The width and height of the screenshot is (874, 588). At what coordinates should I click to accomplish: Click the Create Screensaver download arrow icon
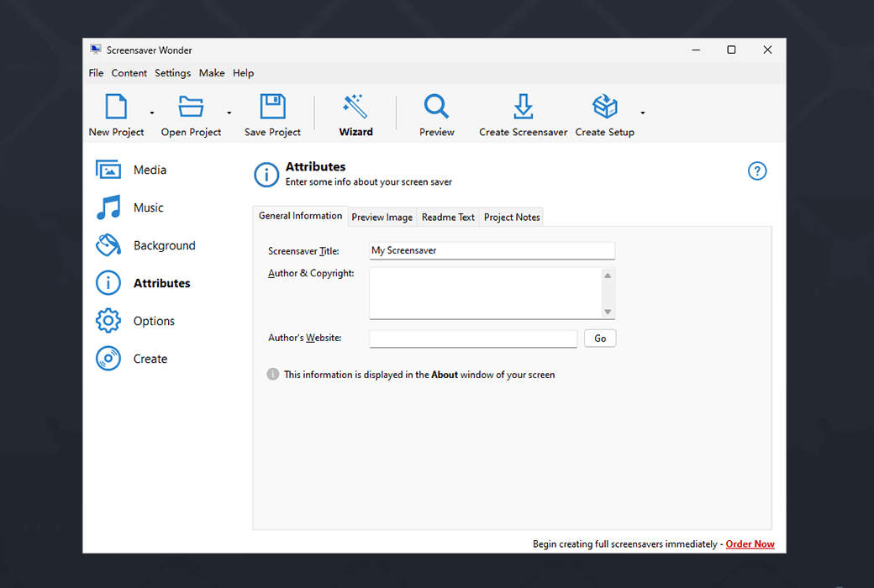coord(523,106)
